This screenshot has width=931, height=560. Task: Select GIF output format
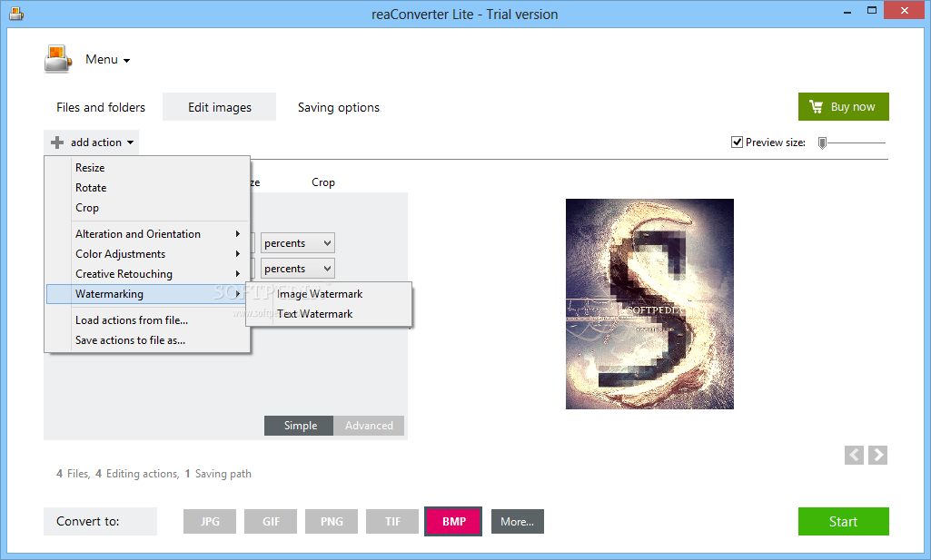[x=271, y=522]
